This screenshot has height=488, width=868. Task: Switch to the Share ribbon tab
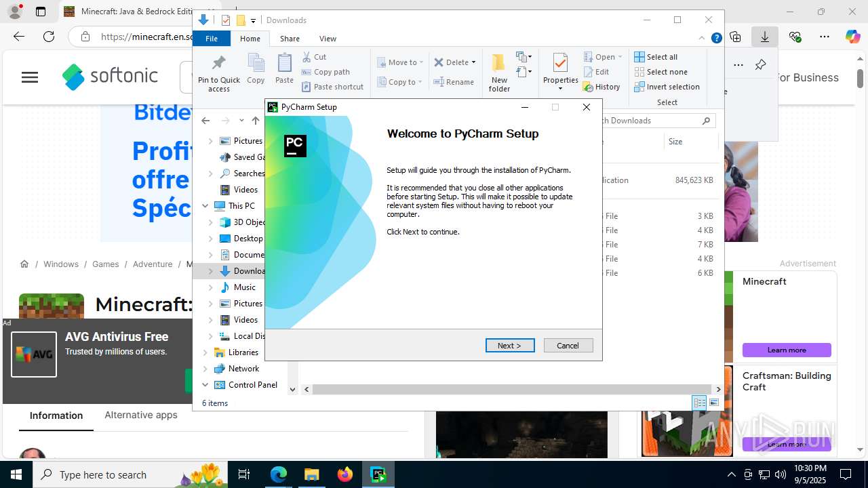tap(290, 39)
